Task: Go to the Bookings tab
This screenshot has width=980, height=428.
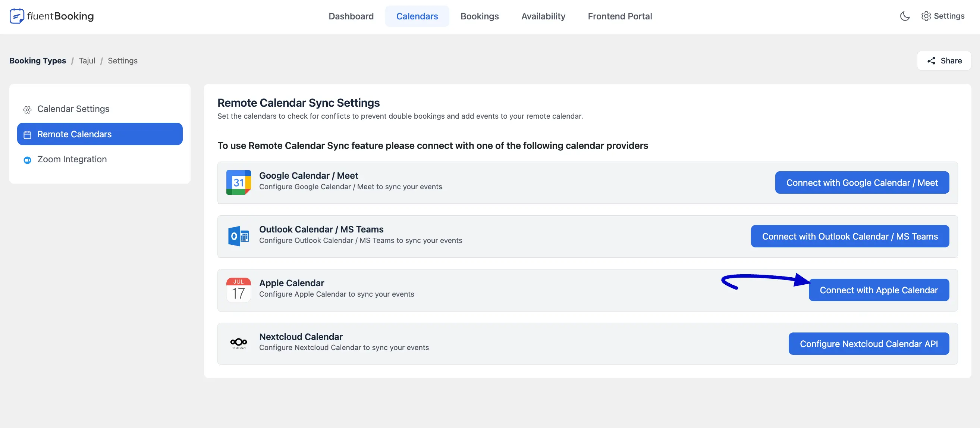Action: (x=479, y=16)
